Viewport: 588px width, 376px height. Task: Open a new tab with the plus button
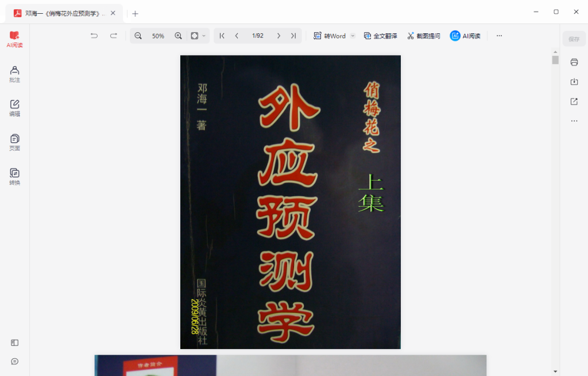click(134, 13)
